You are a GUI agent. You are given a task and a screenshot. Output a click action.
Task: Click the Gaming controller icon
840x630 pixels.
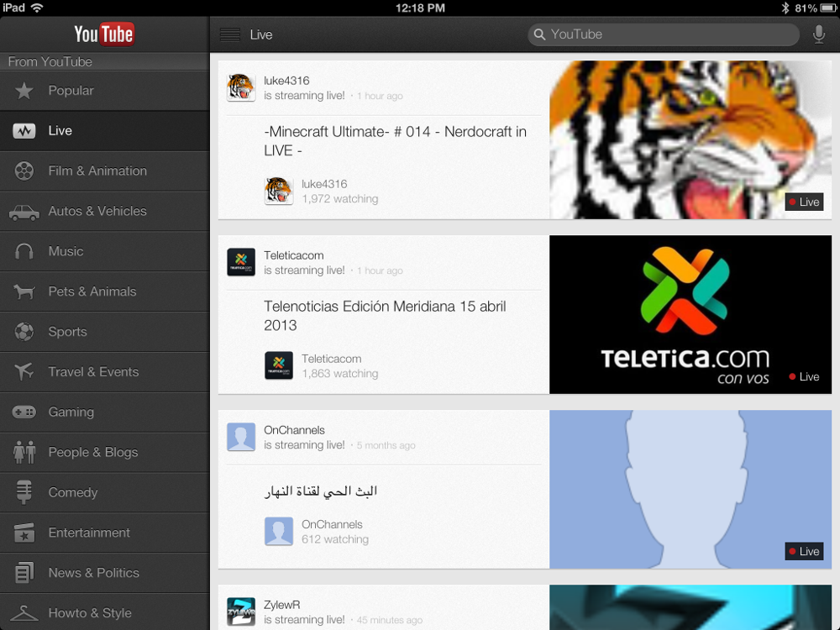(x=24, y=412)
